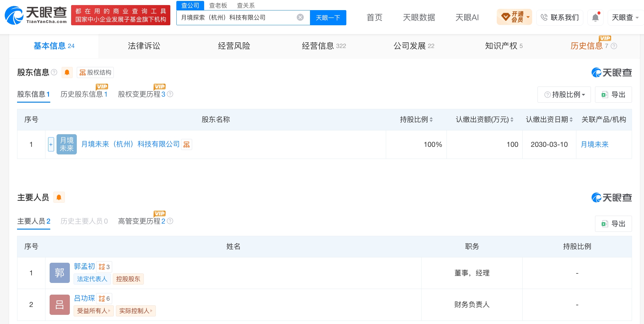Open 月境未来（杭州）科技有限公司 link

[x=131, y=144]
